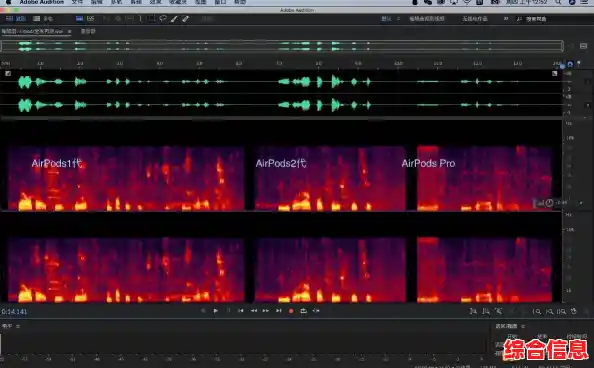
Task: Click the Zoom In Time icon
Action: 536,311
